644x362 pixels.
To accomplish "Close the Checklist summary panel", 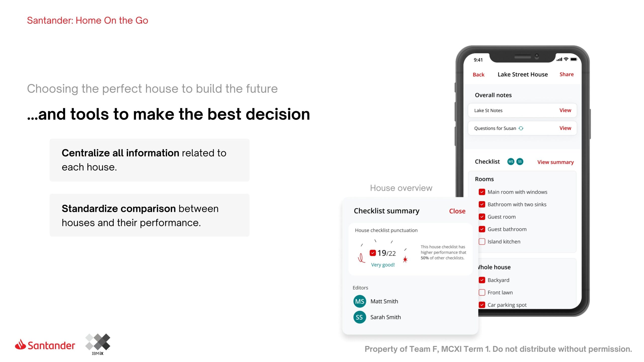I will (x=457, y=210).
